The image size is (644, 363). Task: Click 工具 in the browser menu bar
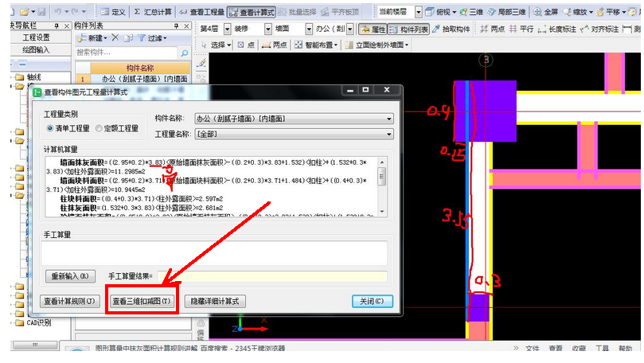[602, 348]
